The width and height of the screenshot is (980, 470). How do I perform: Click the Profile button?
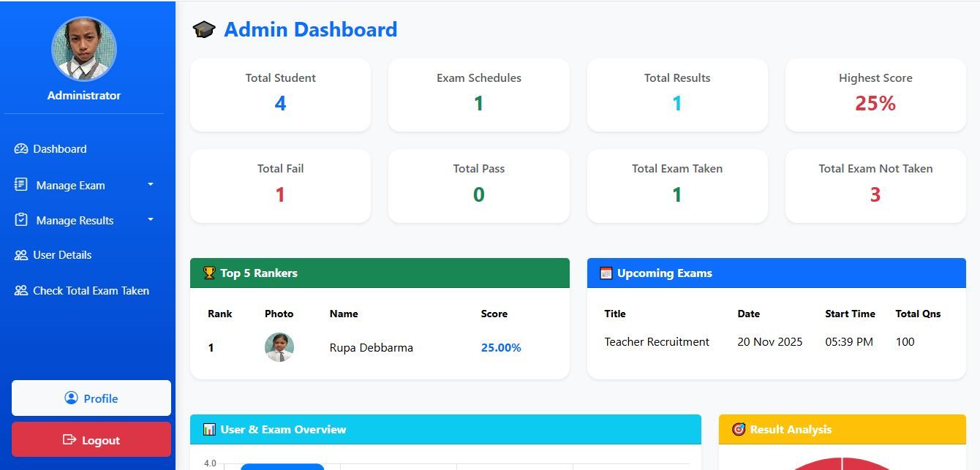(x=91, y=398)
